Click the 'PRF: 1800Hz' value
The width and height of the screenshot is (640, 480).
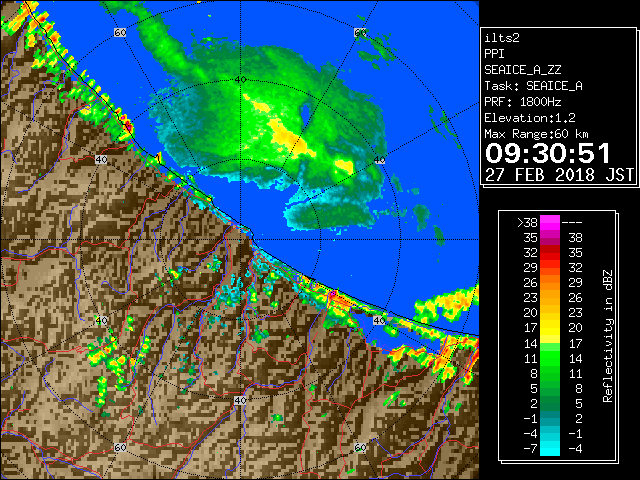click(523, 102)
